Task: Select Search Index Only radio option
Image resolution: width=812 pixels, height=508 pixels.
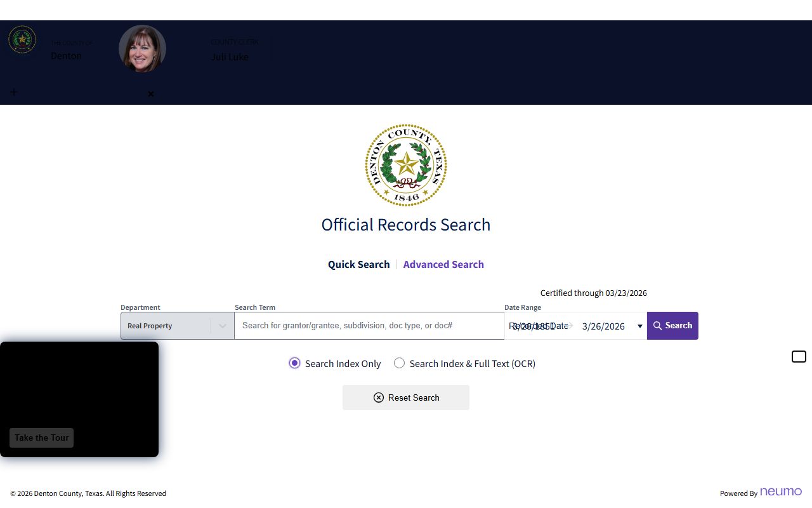Action: [294, 363]
